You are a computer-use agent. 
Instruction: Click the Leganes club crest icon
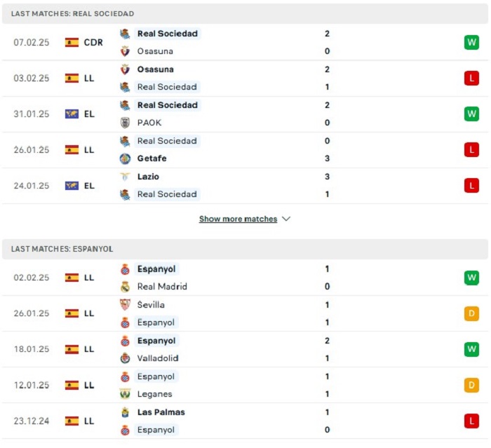coord(125,394)
